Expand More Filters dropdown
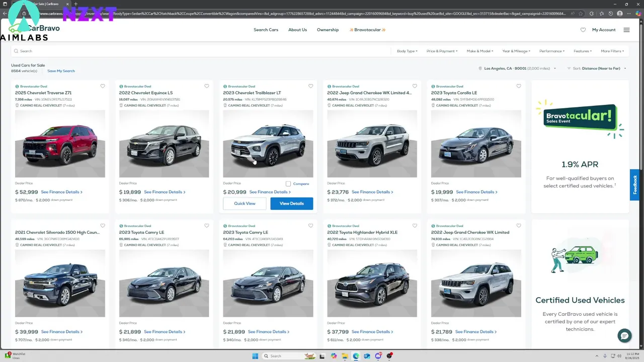This screenshot has height=362, width=644. click(613, 51)
